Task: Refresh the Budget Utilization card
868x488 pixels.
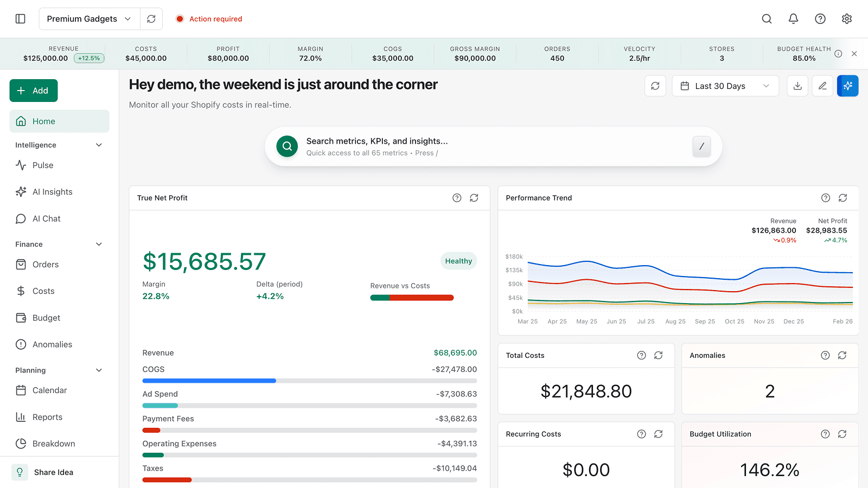Action: pyautogui.click(x=843, y=434)
